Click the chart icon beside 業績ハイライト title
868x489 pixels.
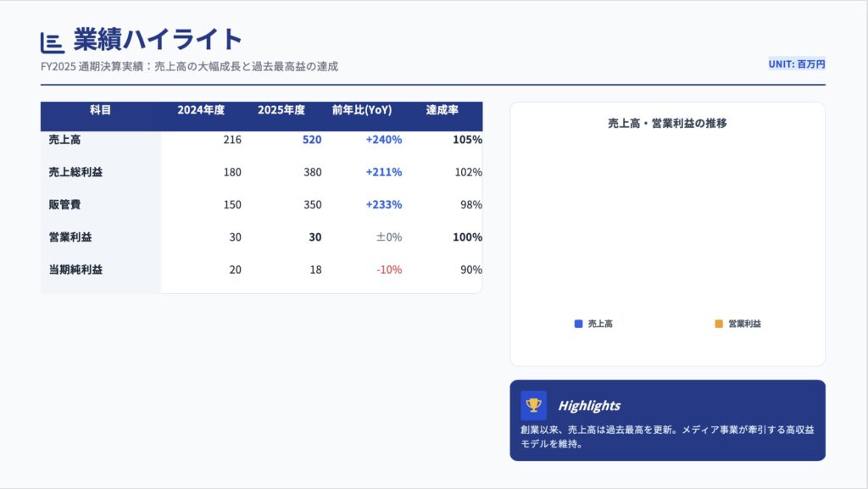click(x=52, y=42)
